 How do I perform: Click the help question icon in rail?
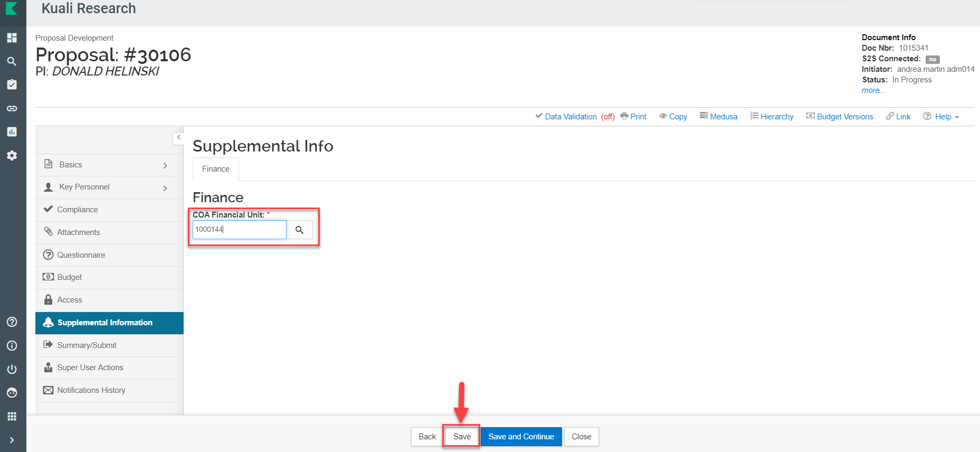tap(12, 322)
